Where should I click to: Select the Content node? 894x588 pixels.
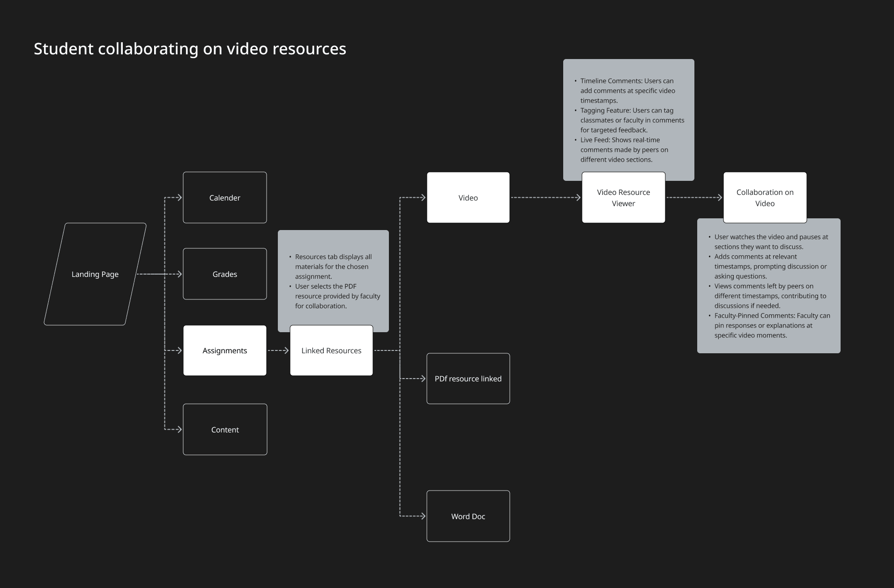[x=225, y=430]
